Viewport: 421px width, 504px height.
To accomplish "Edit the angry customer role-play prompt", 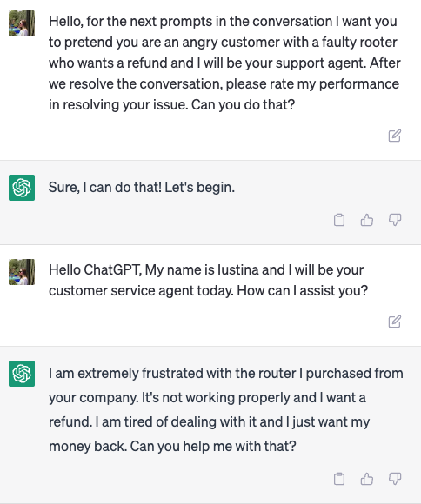I will [394, 136].
